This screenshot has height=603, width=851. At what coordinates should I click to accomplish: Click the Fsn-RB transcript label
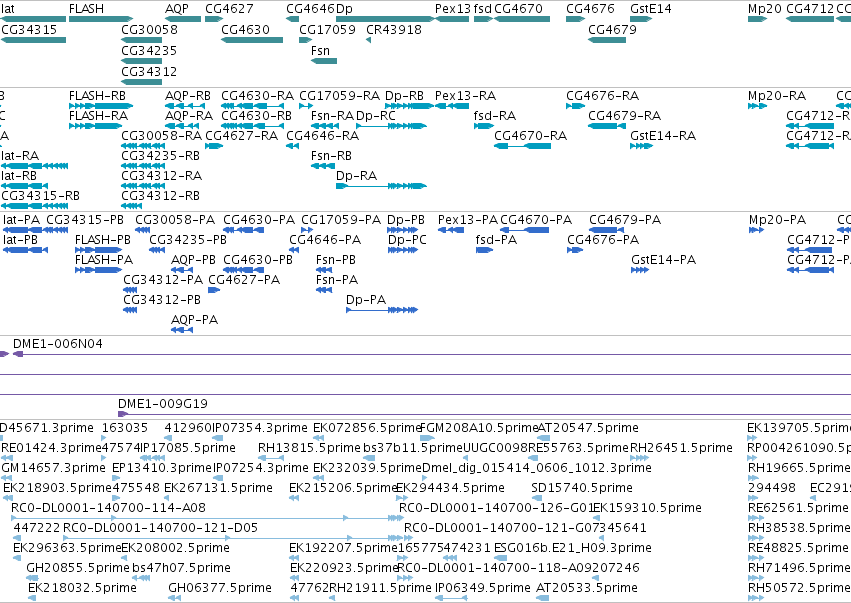pos(331,156)
